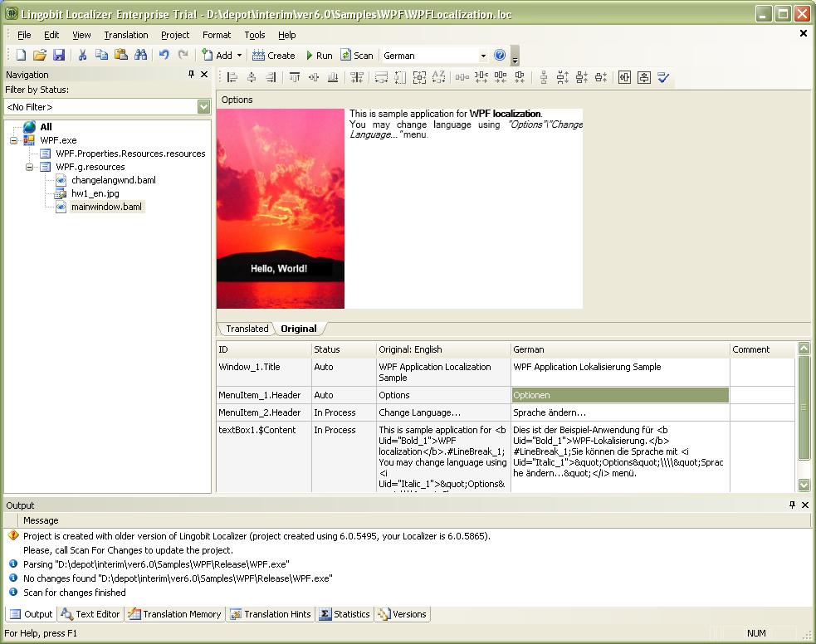Click the Help question-mark icon
Viewport: 816px width, 644px height.
[x=499, y=55]
